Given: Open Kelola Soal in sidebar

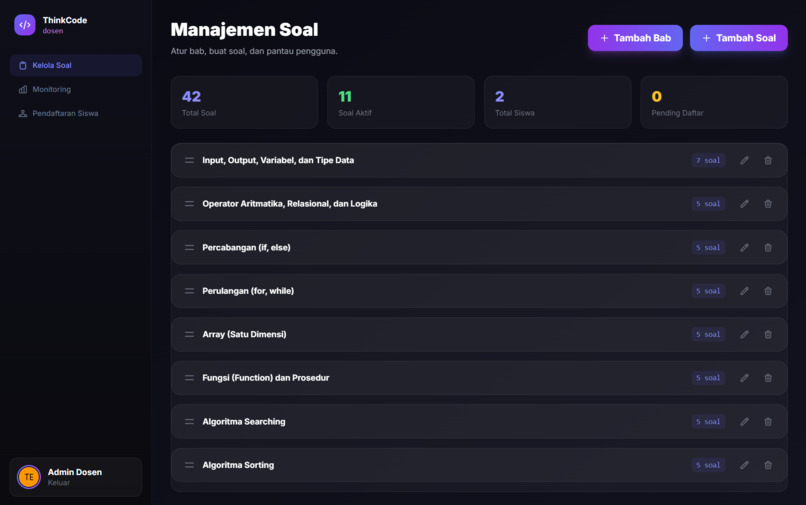Looking at the screenshot, I should pos(76,65).
